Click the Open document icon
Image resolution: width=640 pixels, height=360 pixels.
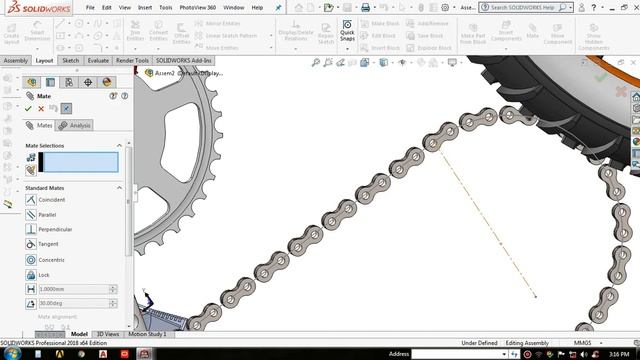point(328,7)
